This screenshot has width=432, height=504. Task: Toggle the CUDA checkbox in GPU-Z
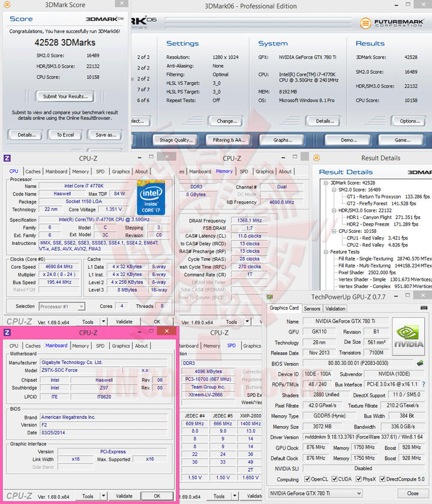click(x=334, y=479)
